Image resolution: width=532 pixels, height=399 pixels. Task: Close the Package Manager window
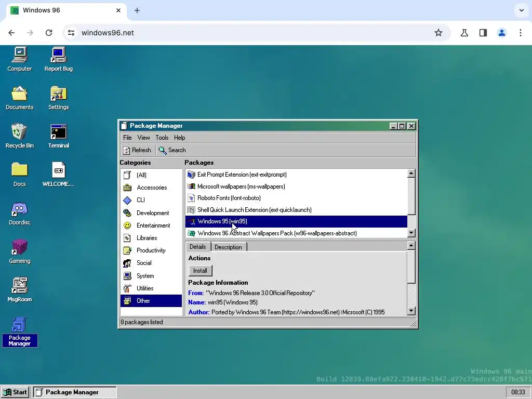click(411, 126)
